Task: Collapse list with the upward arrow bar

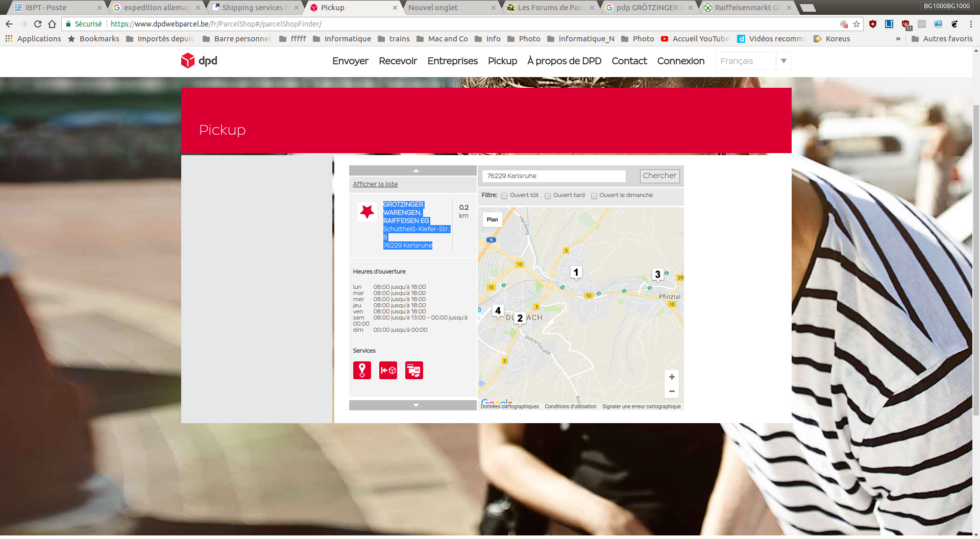Action: coord(413,170)
